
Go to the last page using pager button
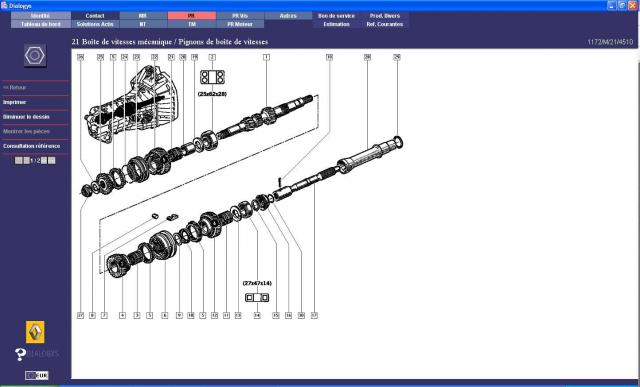coord(52,160)
